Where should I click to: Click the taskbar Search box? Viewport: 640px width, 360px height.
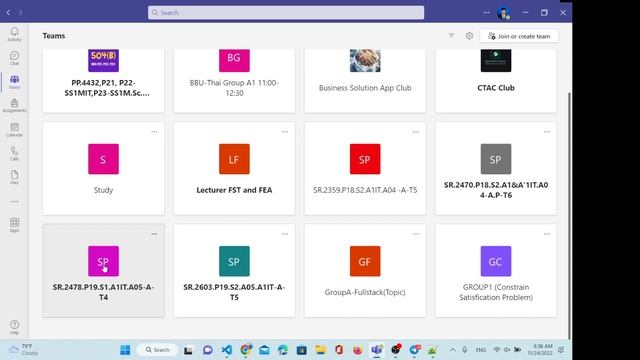(x=158, y=350)
